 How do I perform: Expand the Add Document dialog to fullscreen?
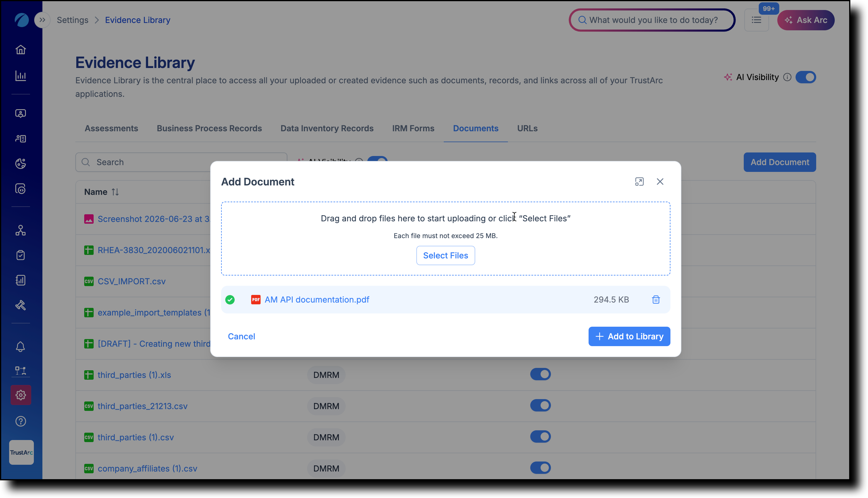639,182
